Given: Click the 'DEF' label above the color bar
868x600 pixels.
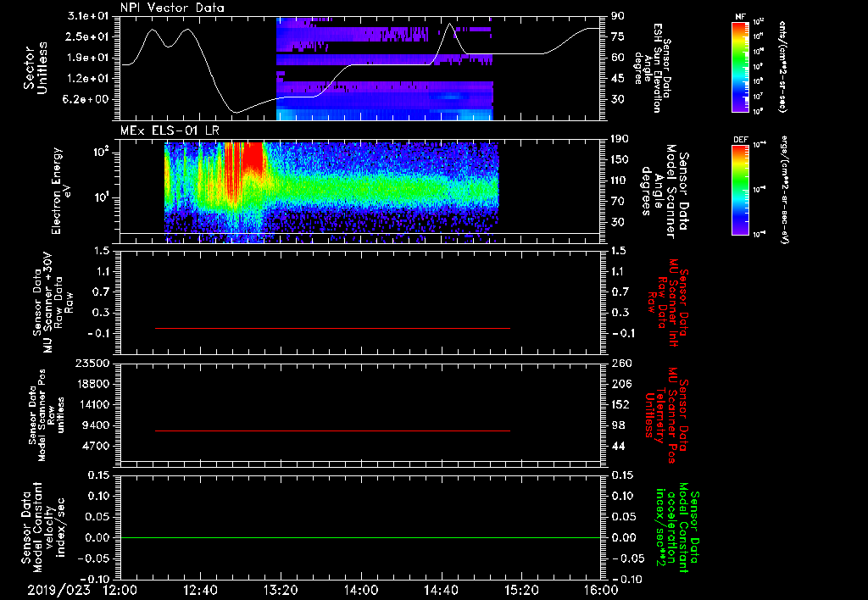Looking at the screenshot, I should [x=741, y=140].
